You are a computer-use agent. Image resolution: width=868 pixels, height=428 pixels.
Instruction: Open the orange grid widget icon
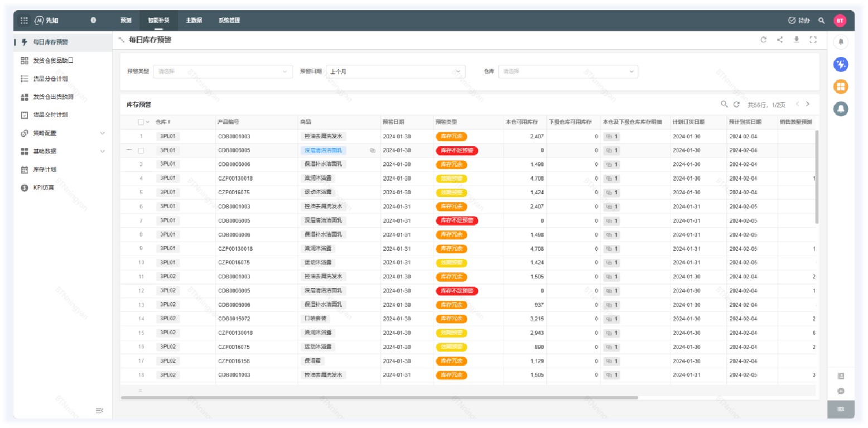click(841, 86)
